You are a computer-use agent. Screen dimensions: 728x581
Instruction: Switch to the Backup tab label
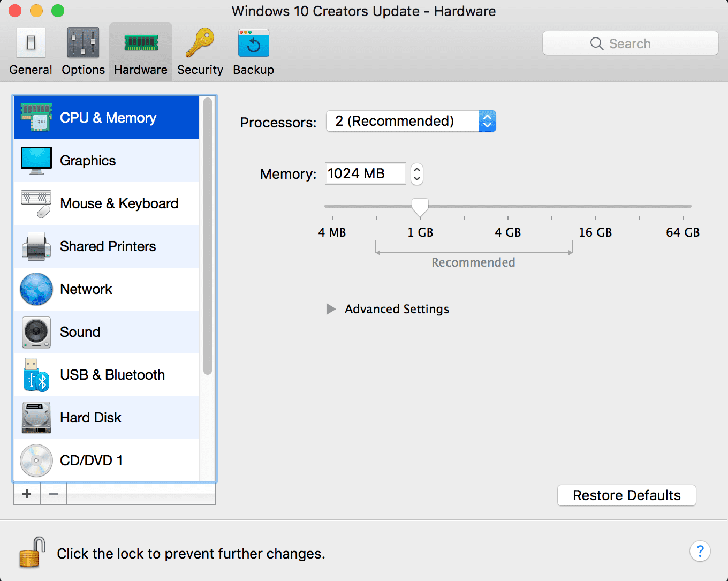click(x=254, y=70)
